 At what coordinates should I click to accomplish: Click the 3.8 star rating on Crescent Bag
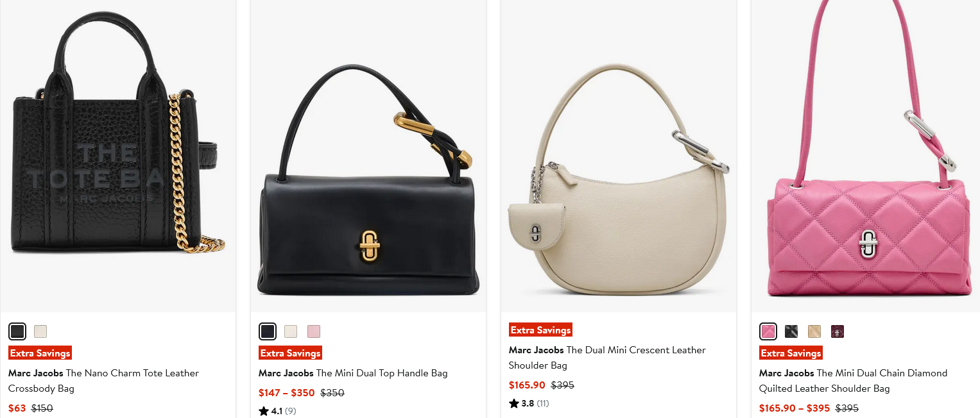528,403
